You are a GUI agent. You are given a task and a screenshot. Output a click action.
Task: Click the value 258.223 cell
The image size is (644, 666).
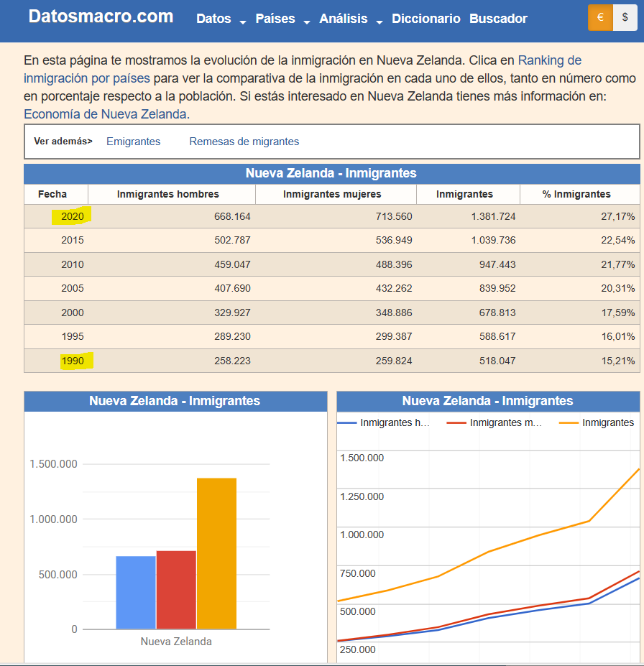(x=232, y=361)
